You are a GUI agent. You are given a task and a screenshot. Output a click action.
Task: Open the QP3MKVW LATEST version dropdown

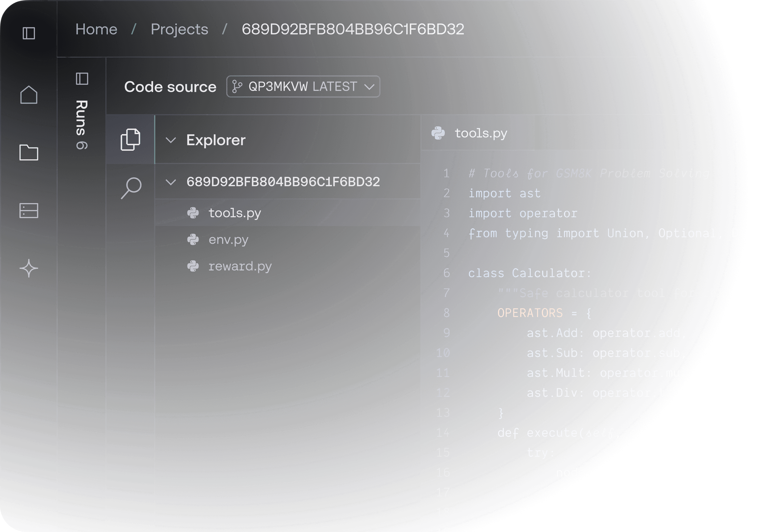[303, 87]
